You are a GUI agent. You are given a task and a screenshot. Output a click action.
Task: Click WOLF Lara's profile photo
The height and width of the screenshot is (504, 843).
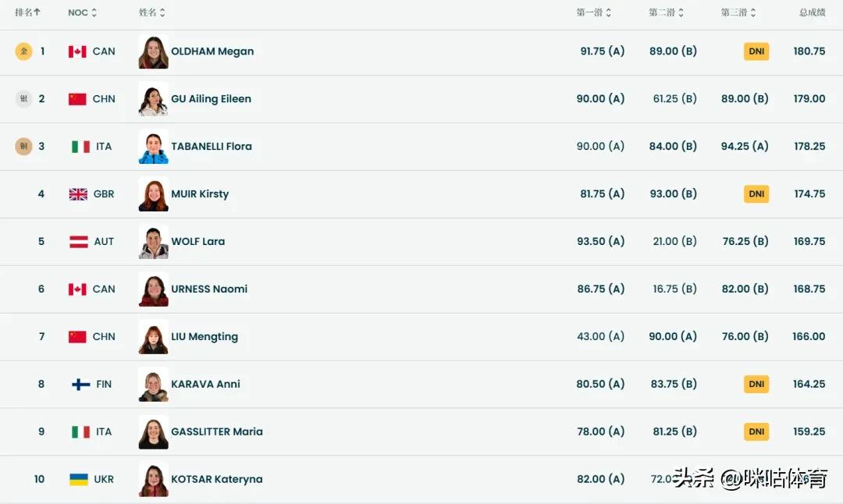pos(153,242)
